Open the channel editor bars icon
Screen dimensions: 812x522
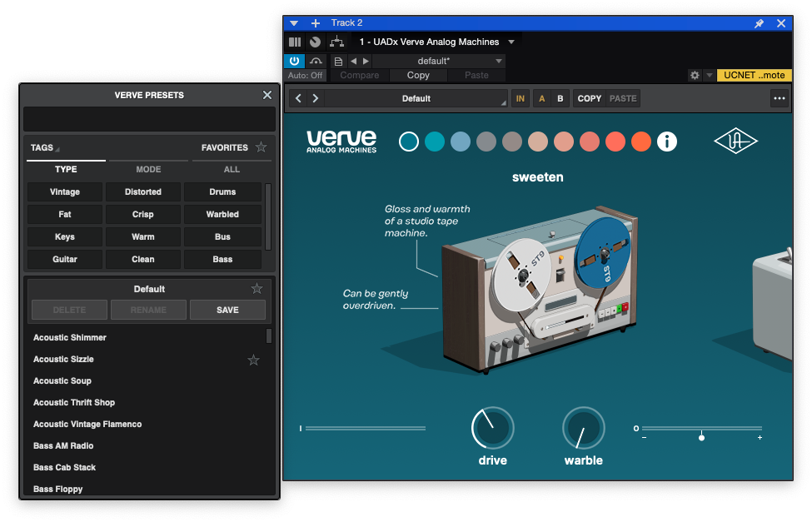[x=295, y=42]
